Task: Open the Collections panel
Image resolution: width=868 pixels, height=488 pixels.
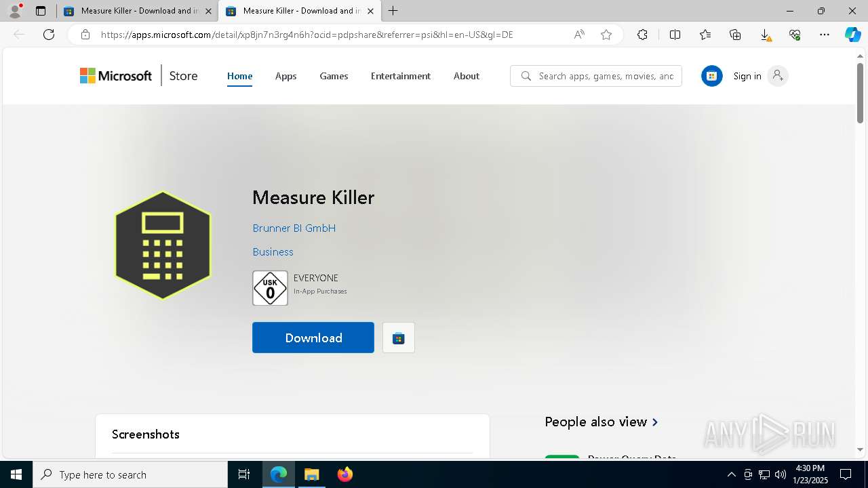Action: click(735, 35)
